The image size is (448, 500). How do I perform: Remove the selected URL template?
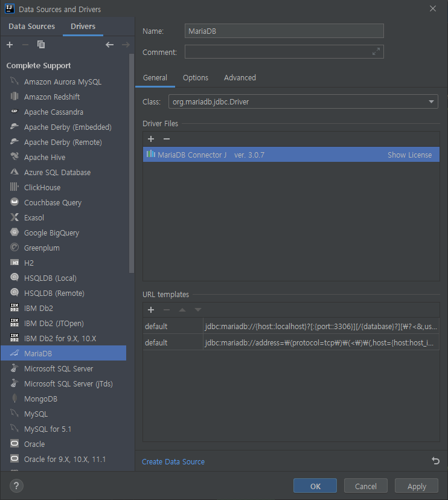tap(167, 310)
